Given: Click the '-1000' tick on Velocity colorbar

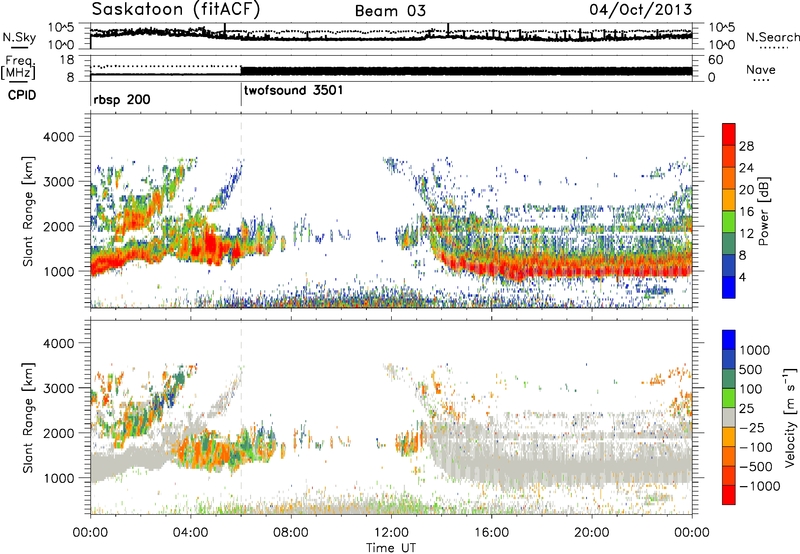Looking at the screenshot, I should point(759,486).
